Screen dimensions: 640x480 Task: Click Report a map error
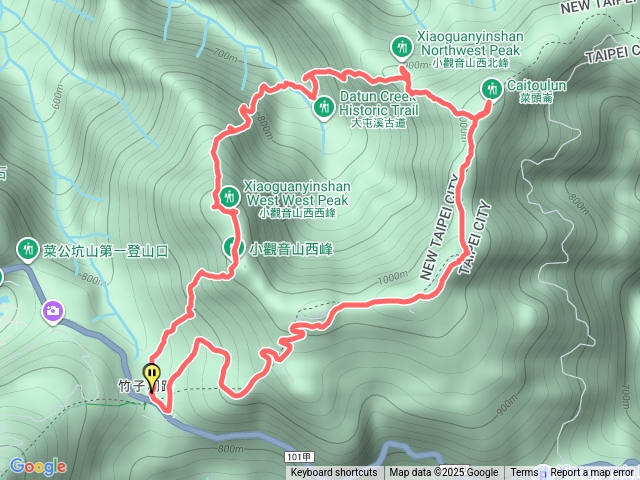pos(591,473)
